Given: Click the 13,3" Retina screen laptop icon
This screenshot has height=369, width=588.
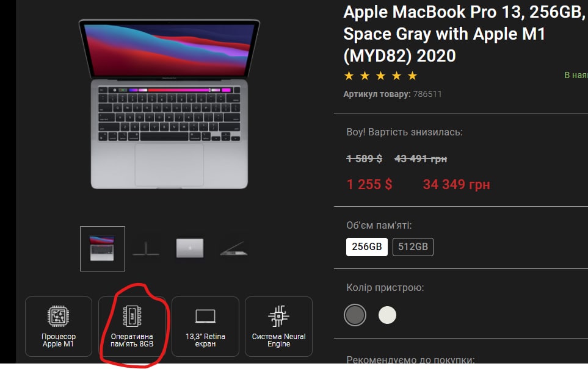Looking at the screenshot, I should point(205,316).
